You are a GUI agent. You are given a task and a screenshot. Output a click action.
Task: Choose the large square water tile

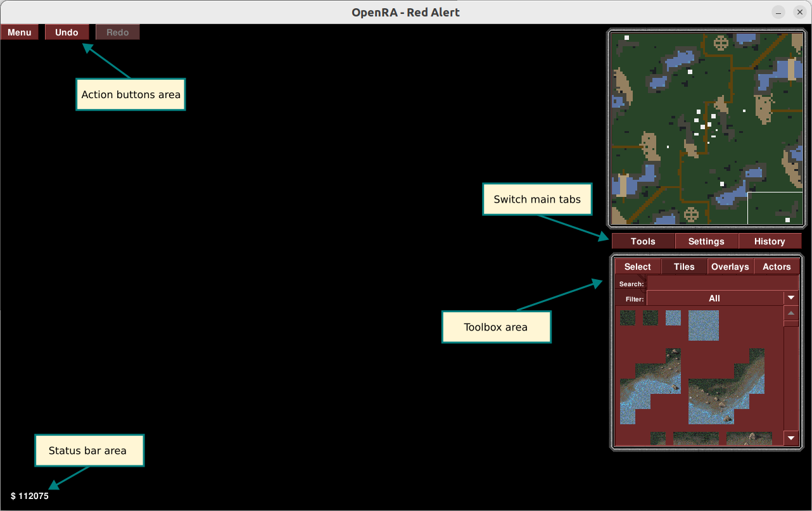point(704,325)
